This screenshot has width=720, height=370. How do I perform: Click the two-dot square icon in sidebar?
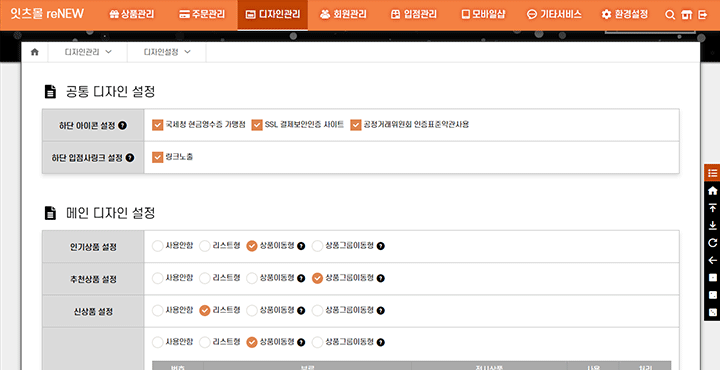click(x=712, y=295)
